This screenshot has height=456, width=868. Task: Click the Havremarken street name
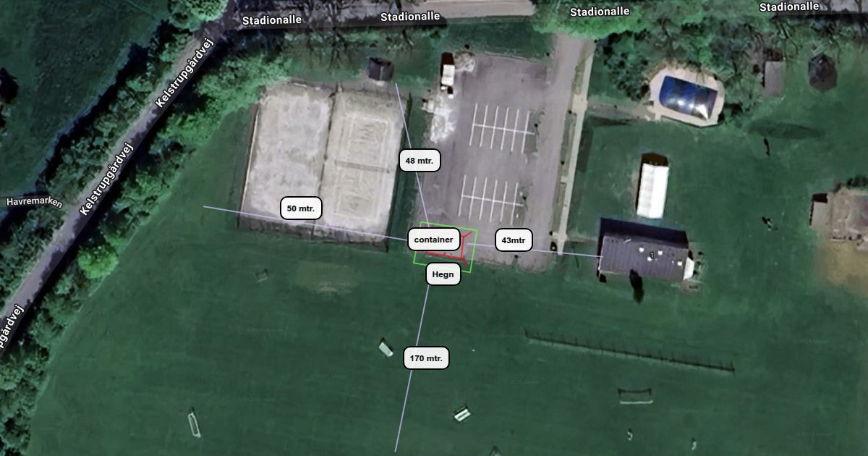click(35, 203)
